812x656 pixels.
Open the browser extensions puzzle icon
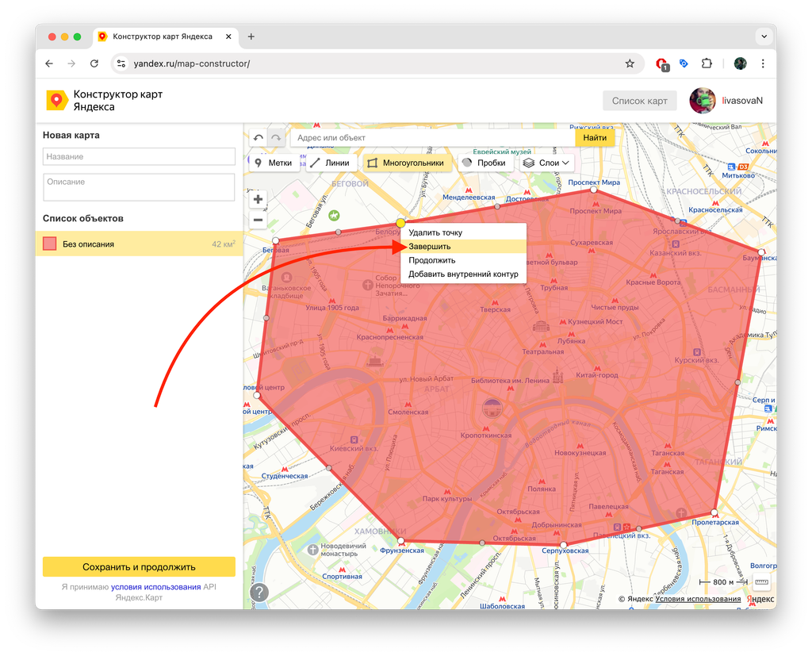pyautogui.click(x=707, y=63)
